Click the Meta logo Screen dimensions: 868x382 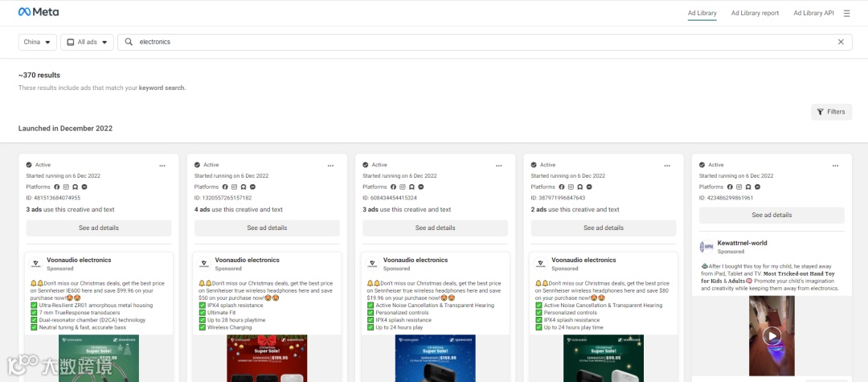pyautogui.click(x=39, y=11)
